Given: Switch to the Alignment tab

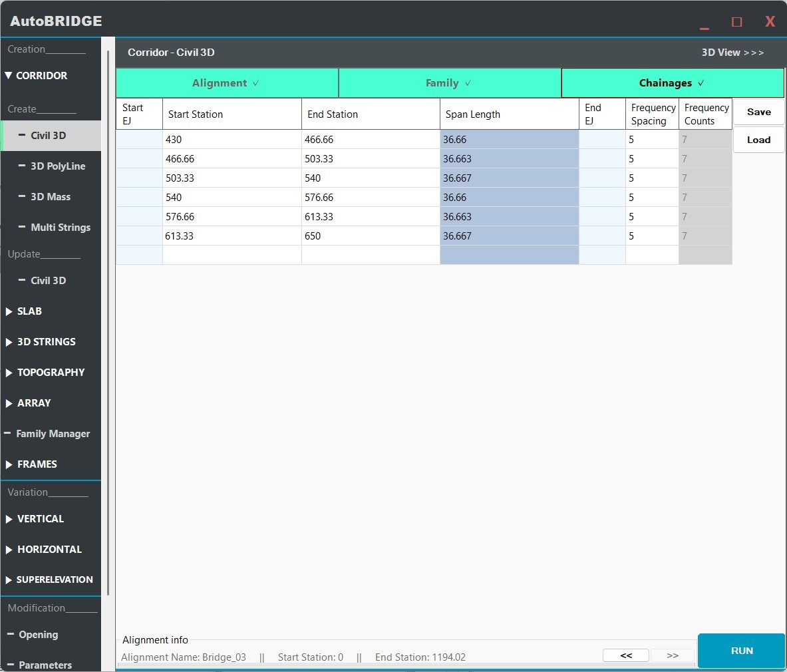Looking at the screenshot, I should [226, 83].
